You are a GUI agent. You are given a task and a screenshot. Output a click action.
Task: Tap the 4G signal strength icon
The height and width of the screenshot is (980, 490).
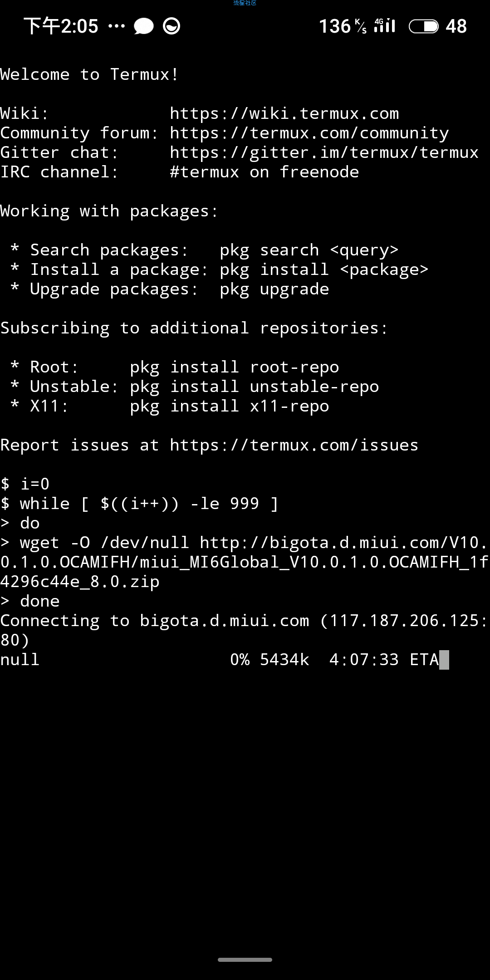385,26
